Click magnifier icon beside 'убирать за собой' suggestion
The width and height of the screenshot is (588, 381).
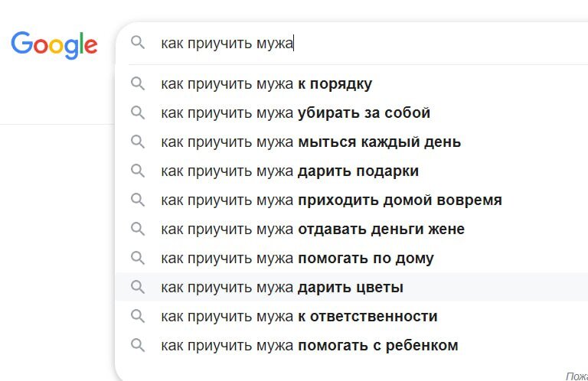click(x=138, y=112)
